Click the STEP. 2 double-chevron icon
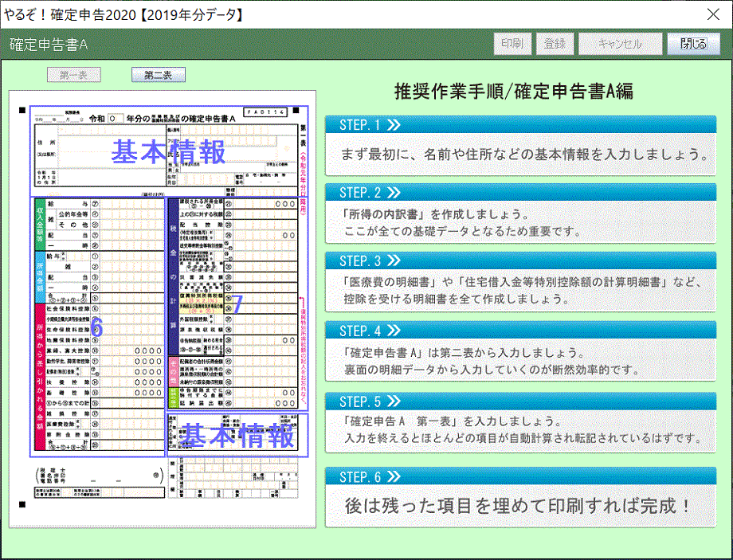Screen dimensions: 733x560 pyautogui.click(x=394, y=193)
